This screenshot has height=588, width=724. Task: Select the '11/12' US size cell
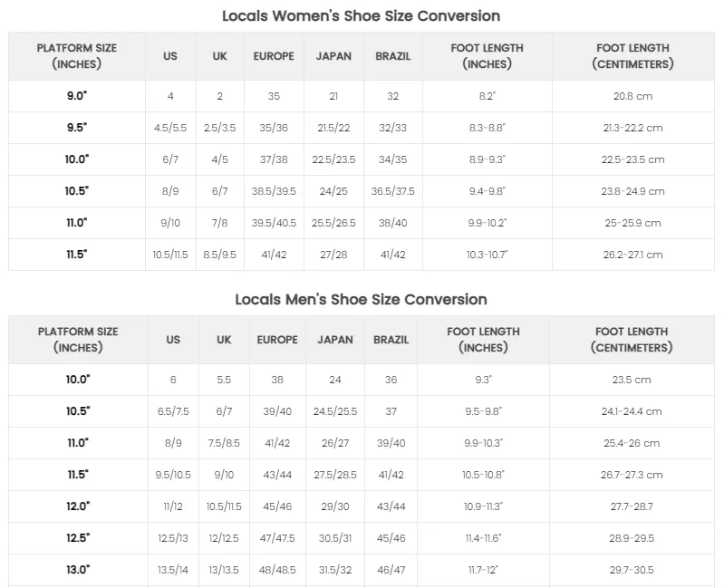point(173,506)
